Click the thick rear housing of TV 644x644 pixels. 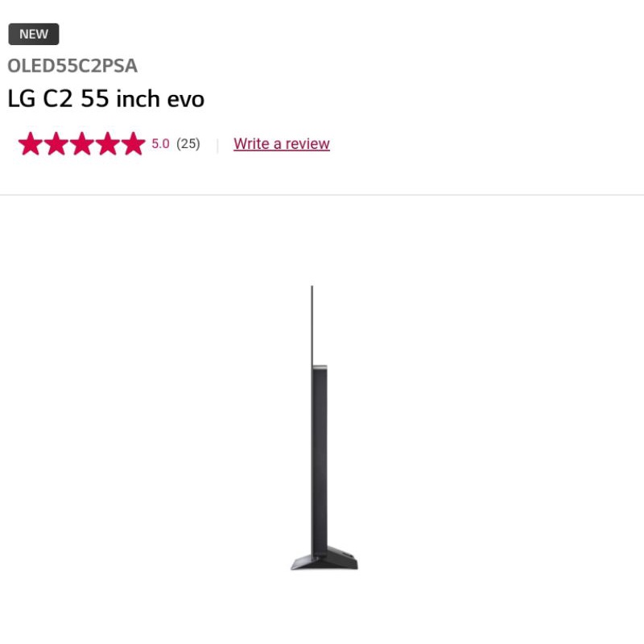coord(320,456)
